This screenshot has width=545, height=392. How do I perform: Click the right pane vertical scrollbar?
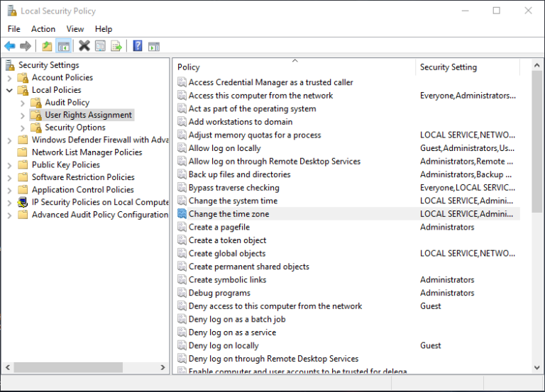tap(537, 142)
